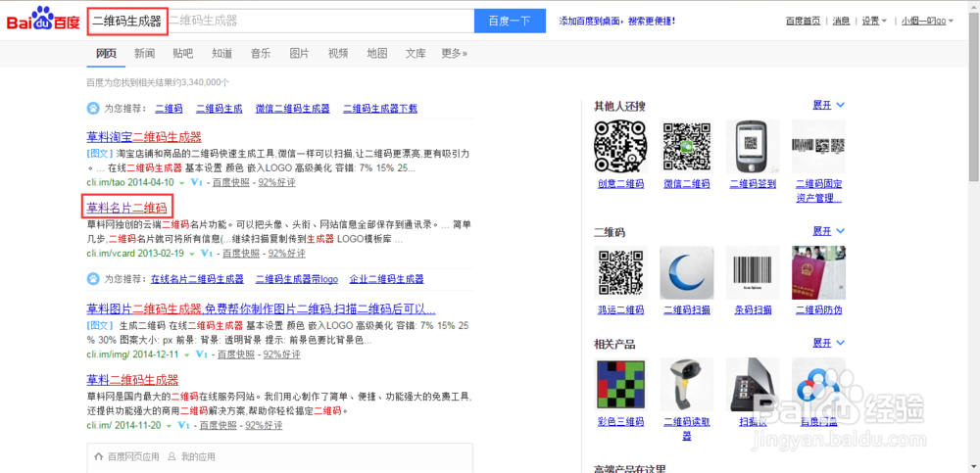
Task: Click V1 credibility icon on cli.im/img/ result
Action: point(201,355)
